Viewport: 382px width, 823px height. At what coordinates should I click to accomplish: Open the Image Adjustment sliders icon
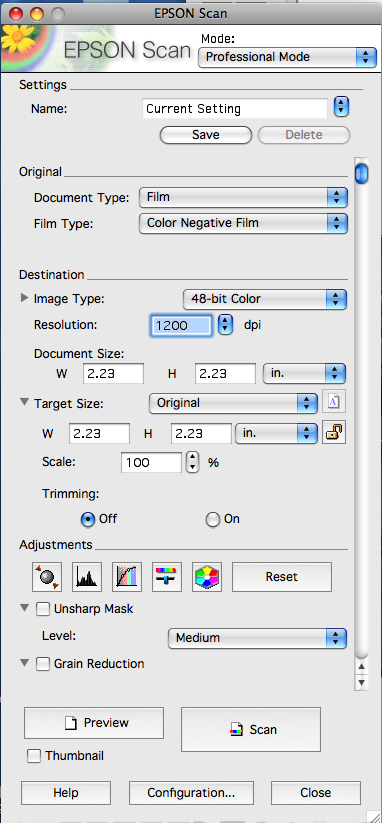click(x=167, y=577)
